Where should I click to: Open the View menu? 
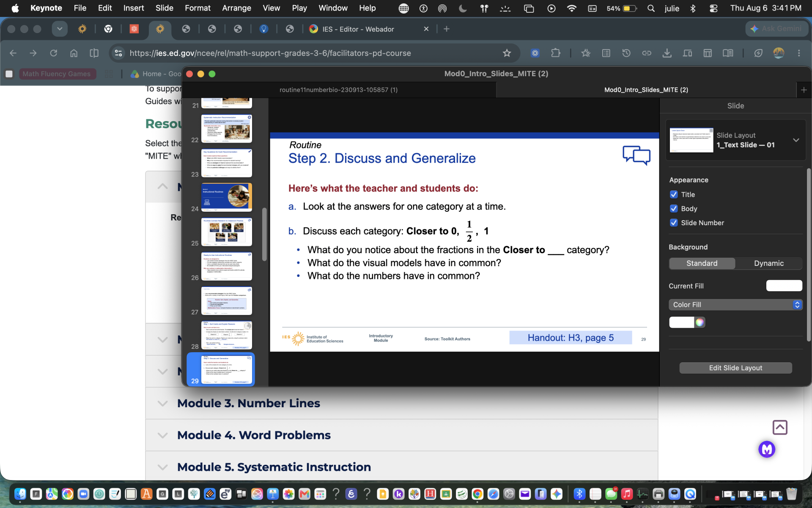coord(271,8)
